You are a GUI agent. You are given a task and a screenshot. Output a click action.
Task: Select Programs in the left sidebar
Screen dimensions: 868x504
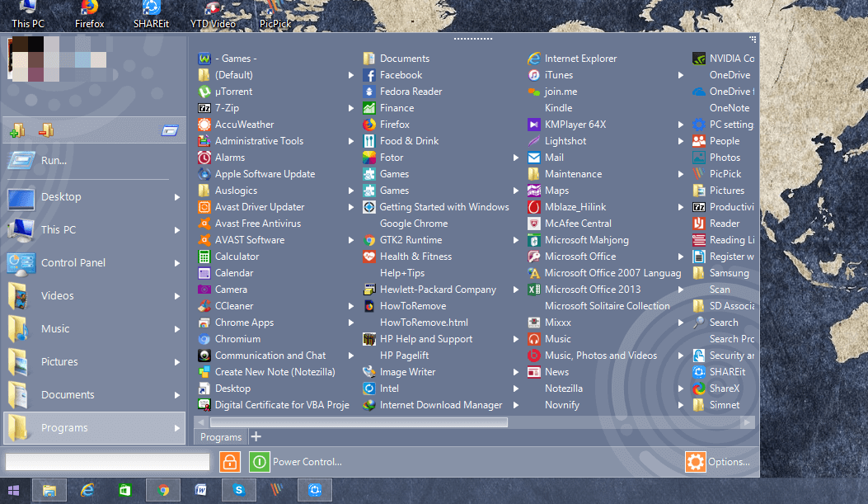[94, 427]
